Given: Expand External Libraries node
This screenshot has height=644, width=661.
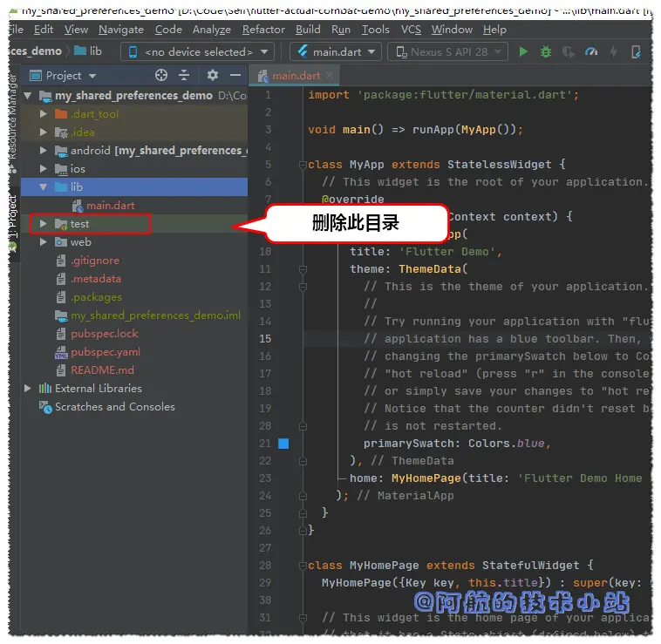Looking at the screenshot, I should tap(27, 389).
